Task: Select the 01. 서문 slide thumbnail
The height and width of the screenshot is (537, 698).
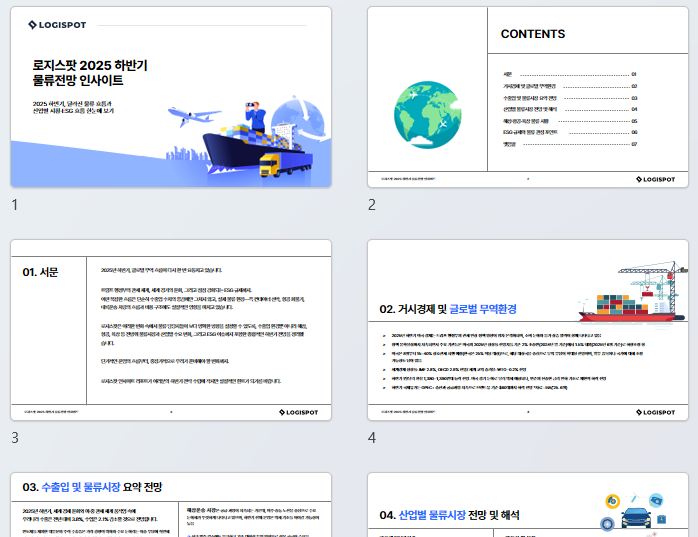Action: (170, 330)
